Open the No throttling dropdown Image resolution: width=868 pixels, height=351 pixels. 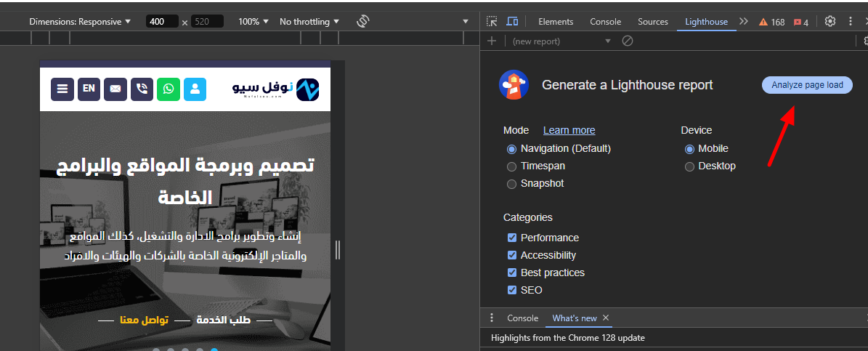coord(309,22)
